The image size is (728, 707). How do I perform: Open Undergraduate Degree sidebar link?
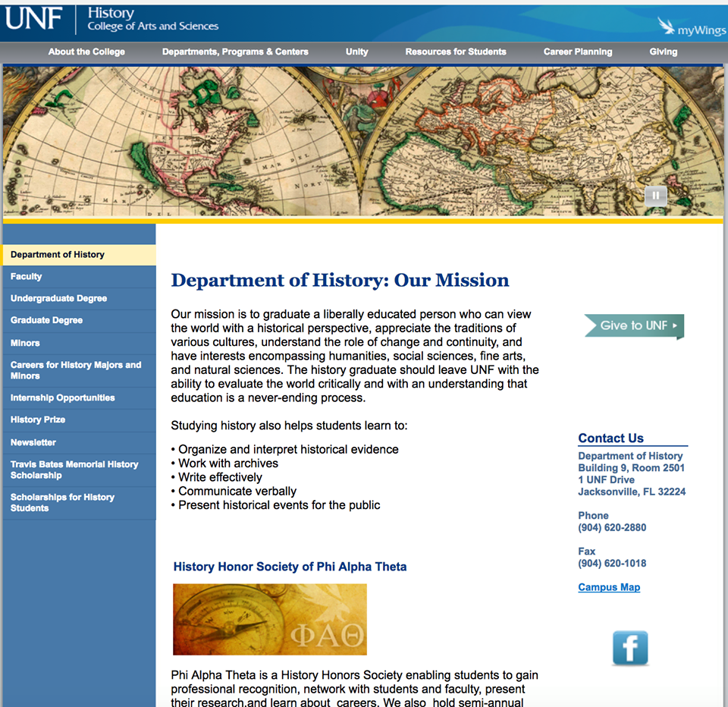tap(59, 299)
